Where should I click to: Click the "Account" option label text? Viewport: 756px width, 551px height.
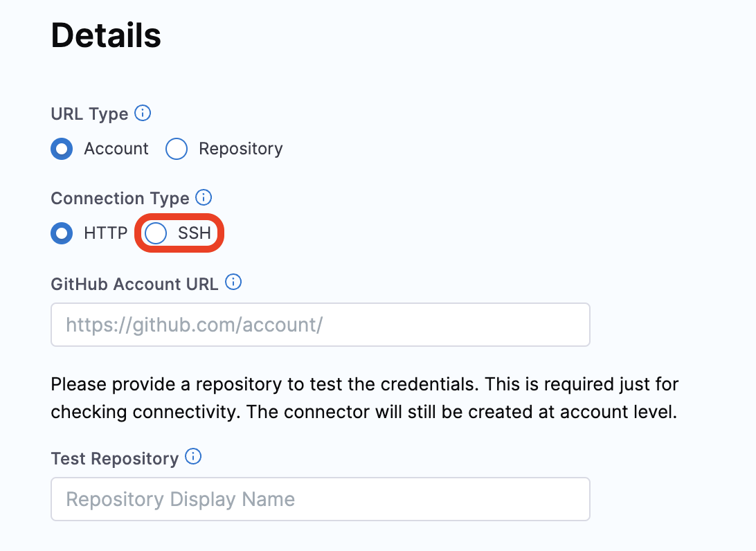[116, 148]
